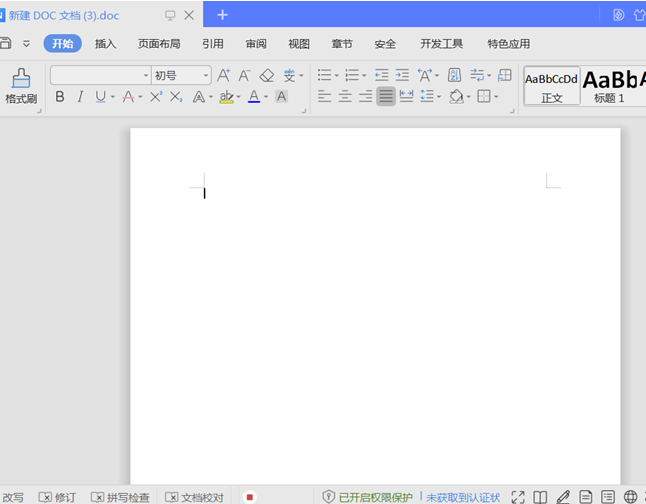Click the red record stop button
The width and height of the screenshot is (646, 504).
(x=250, y=497)
